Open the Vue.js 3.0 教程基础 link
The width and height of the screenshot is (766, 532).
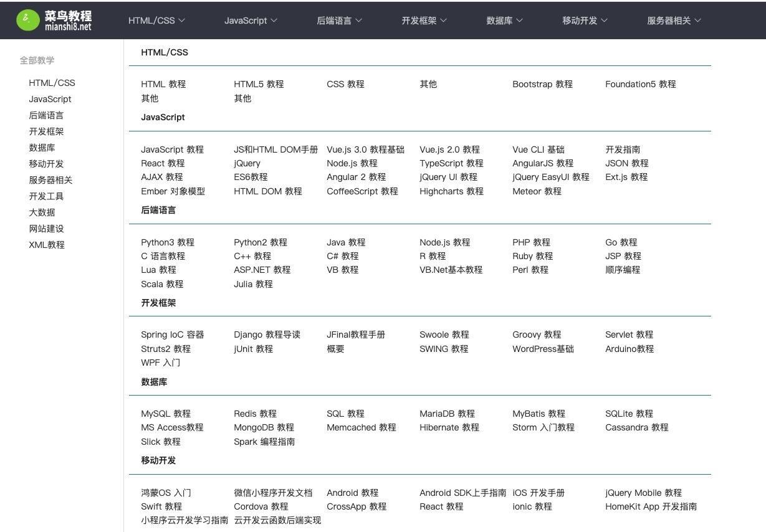click(365, 150)
